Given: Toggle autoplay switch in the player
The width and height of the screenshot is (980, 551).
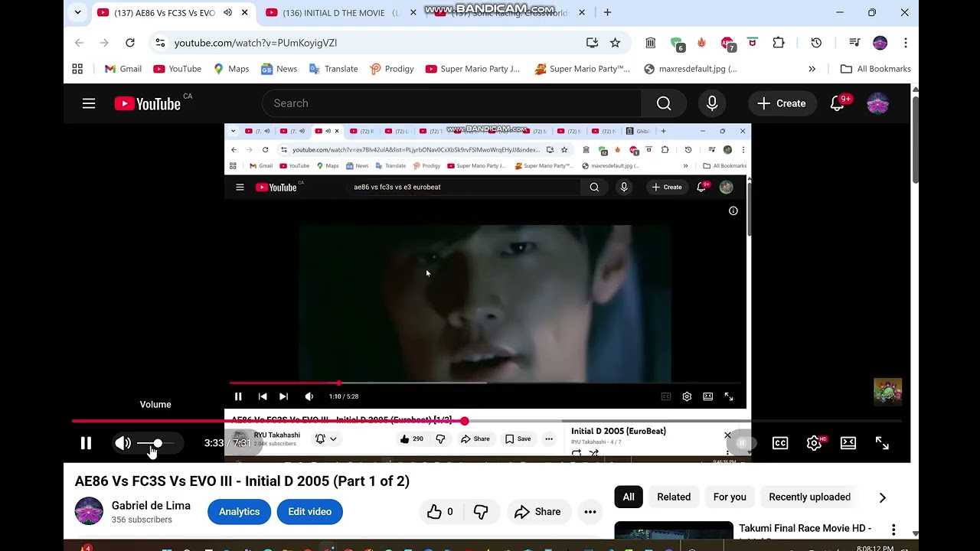Looking at the screenshot, I should pyautogui.click(x=741, y=443).
